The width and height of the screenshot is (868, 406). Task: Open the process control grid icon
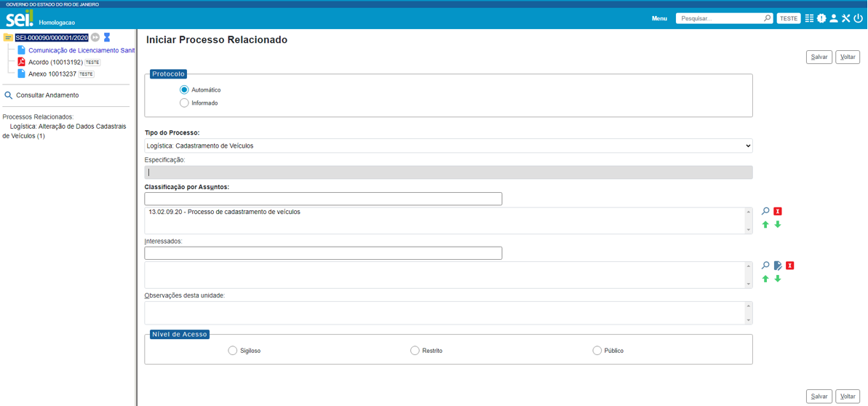809,18
